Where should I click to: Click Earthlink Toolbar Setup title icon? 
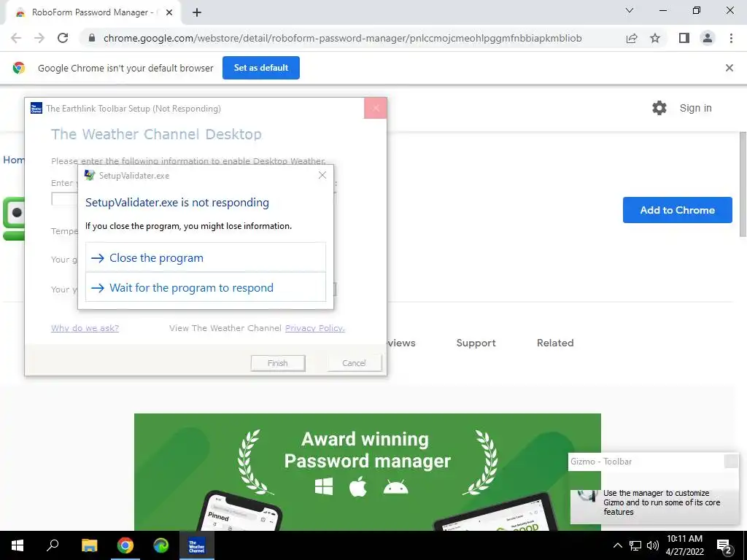(x=36, y=108)
